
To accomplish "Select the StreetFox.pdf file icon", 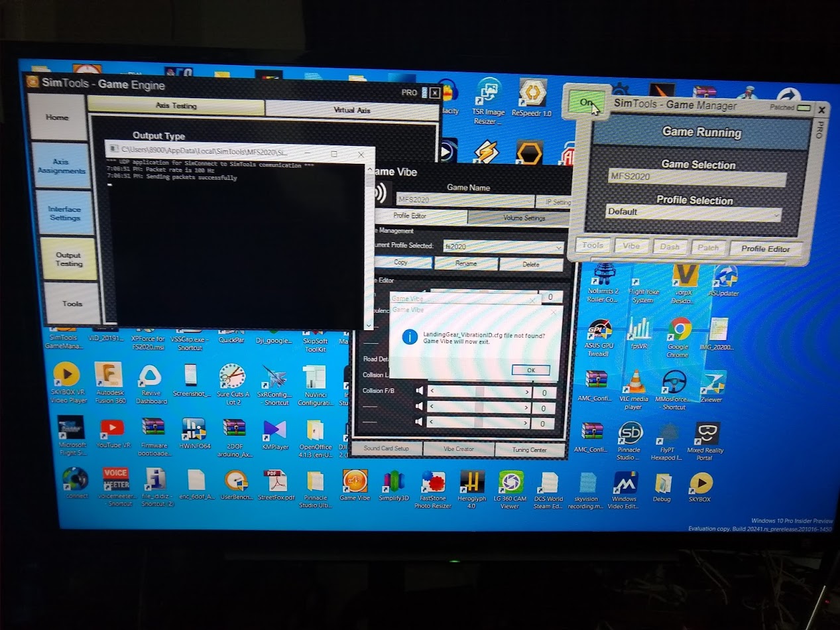I will pos(276,485).
